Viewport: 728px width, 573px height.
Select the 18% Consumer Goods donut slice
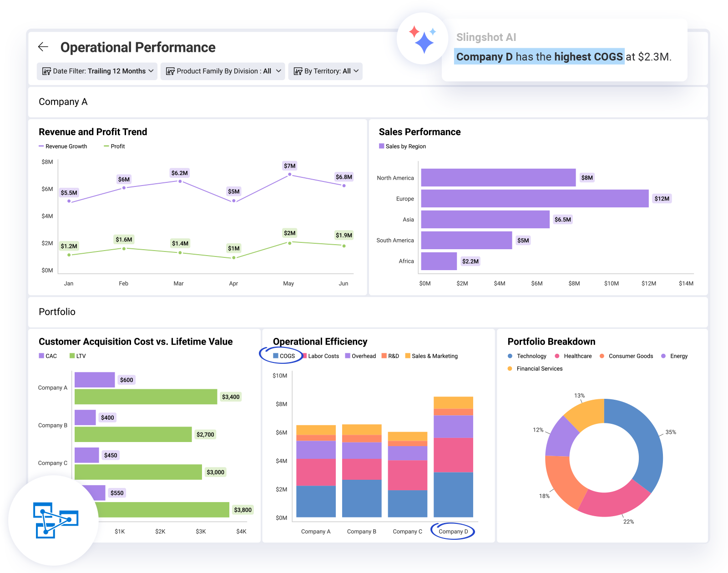pyautogui.click(x=563, y=482)
